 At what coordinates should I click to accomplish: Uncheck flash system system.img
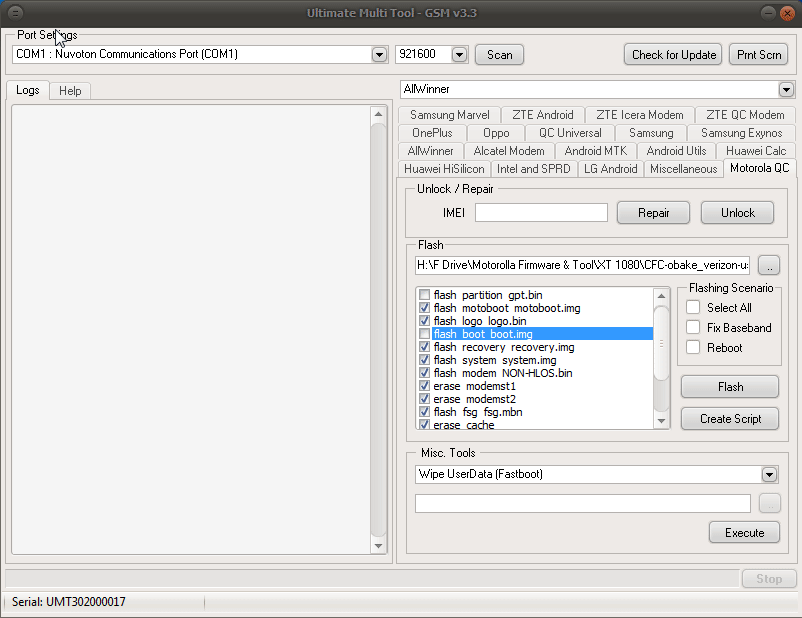[x=424, y=360]
